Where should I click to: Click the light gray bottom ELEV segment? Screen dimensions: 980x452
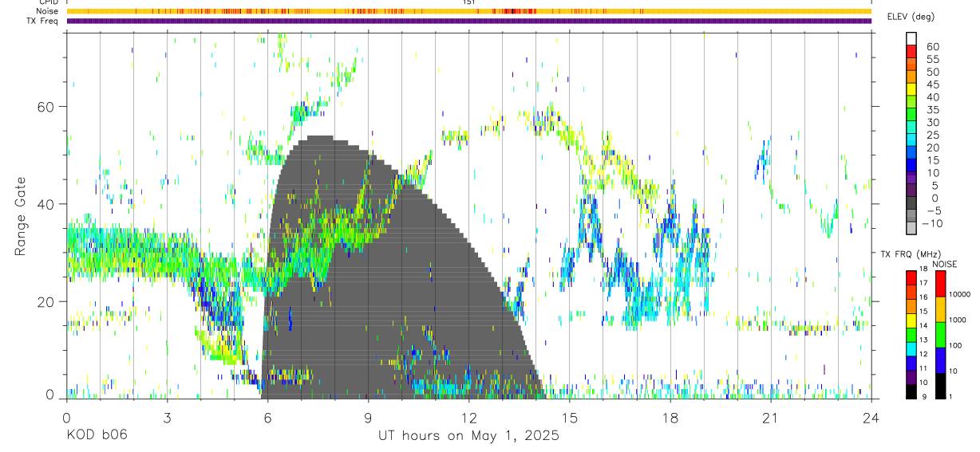[911, 229]
